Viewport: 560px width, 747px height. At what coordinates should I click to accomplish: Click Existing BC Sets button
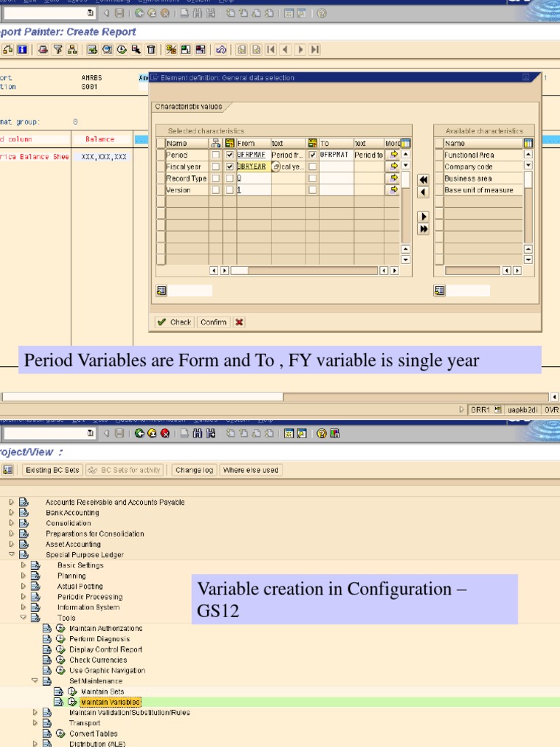tap(52, 470)
